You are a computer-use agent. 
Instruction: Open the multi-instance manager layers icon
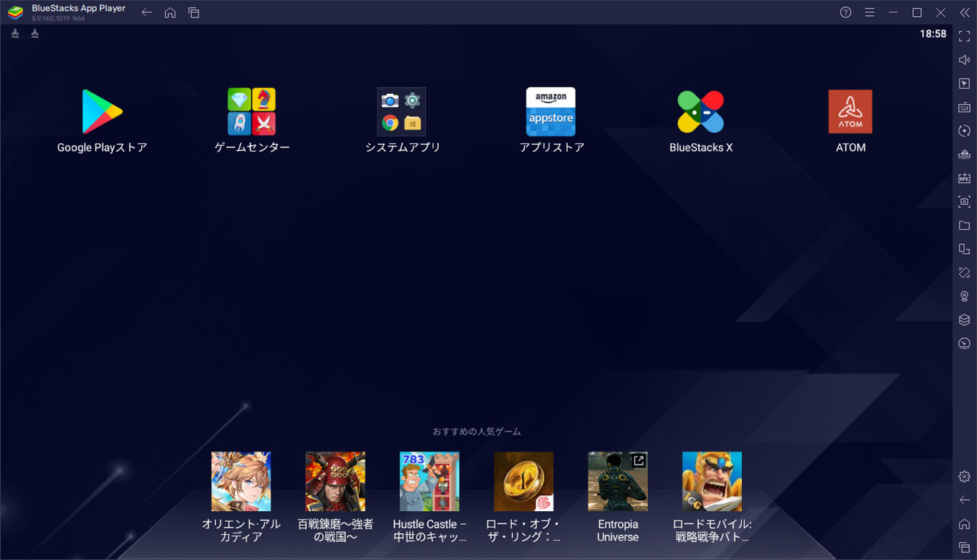click(965, 320)
